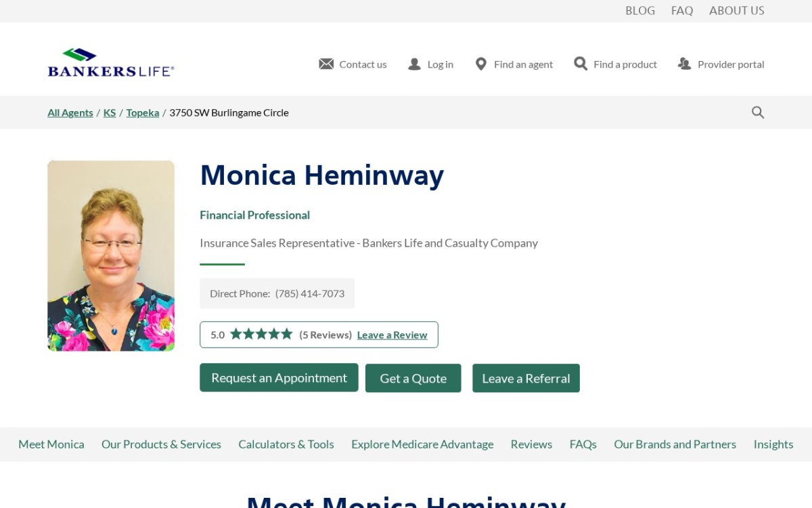Select the Reviews section tab
The height and width of the screenshot is (508, 812).
click(531, 444)
